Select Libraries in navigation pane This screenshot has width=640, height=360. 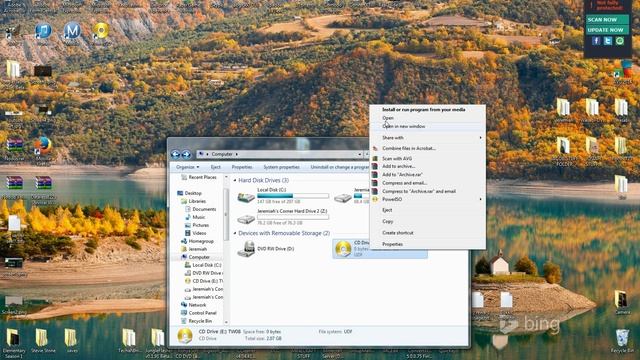[197, 201]
